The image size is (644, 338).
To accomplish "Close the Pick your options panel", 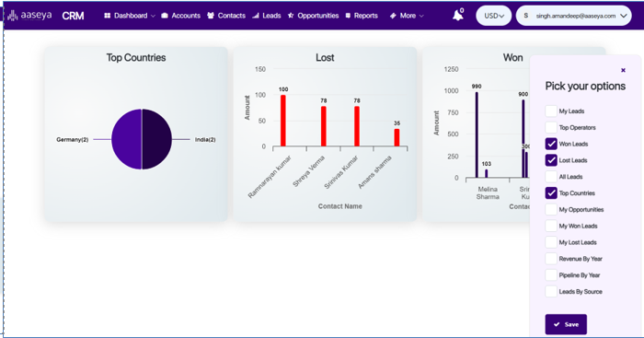I will point(623,70).
